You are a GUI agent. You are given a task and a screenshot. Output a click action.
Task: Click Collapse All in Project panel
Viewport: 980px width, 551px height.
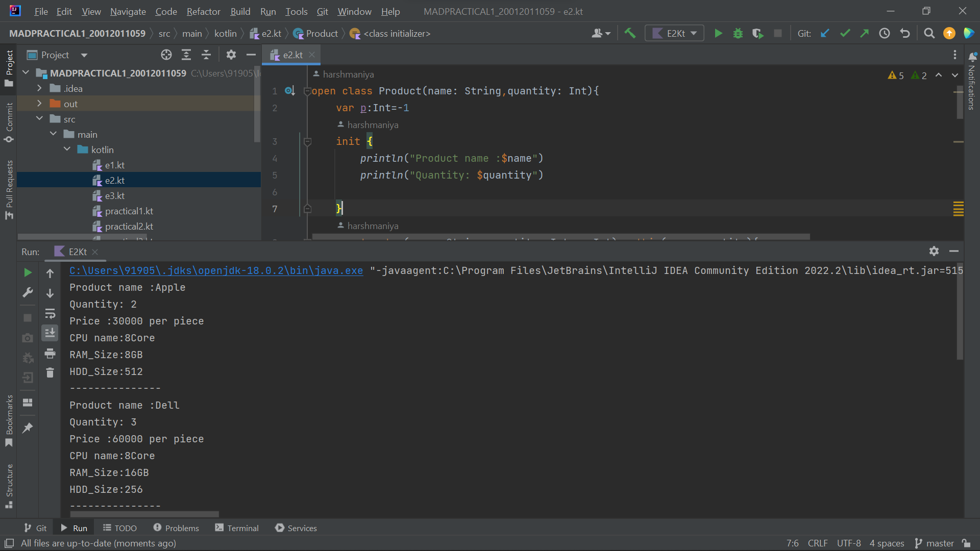pyautogui.click(x=206, y=55)
